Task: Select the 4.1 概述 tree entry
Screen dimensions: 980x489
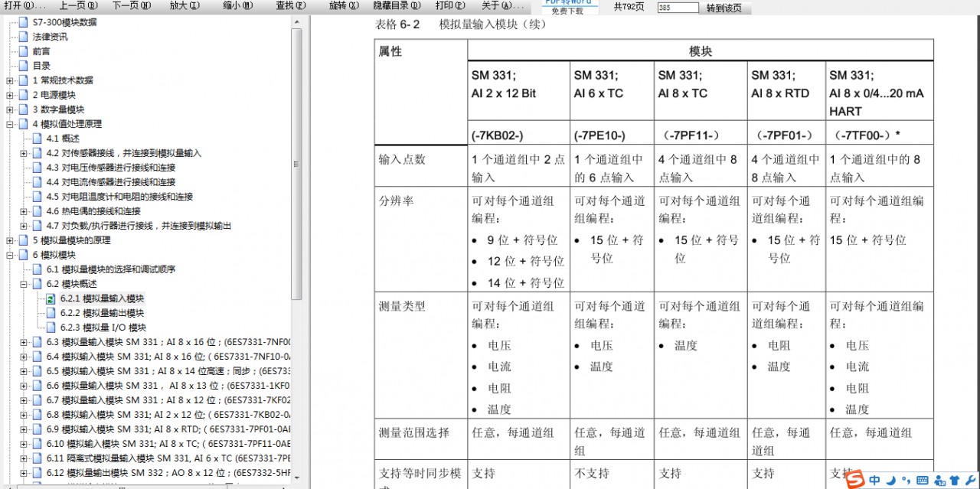Action: coord(63,139)
